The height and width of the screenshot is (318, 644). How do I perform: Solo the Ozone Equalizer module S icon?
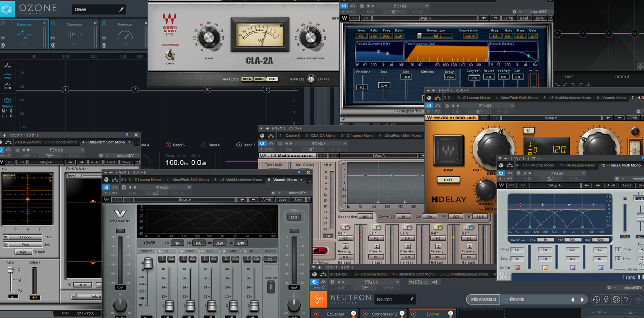click(x=3, y=45)
